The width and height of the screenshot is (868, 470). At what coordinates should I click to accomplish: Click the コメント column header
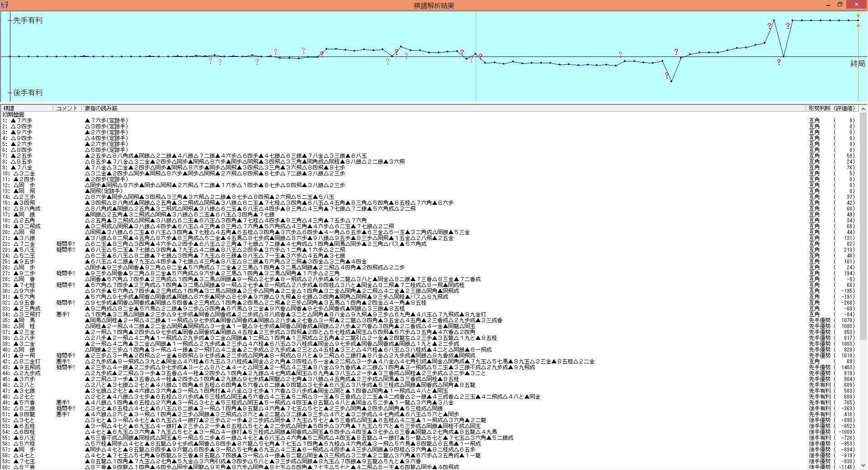click(67, 108)
